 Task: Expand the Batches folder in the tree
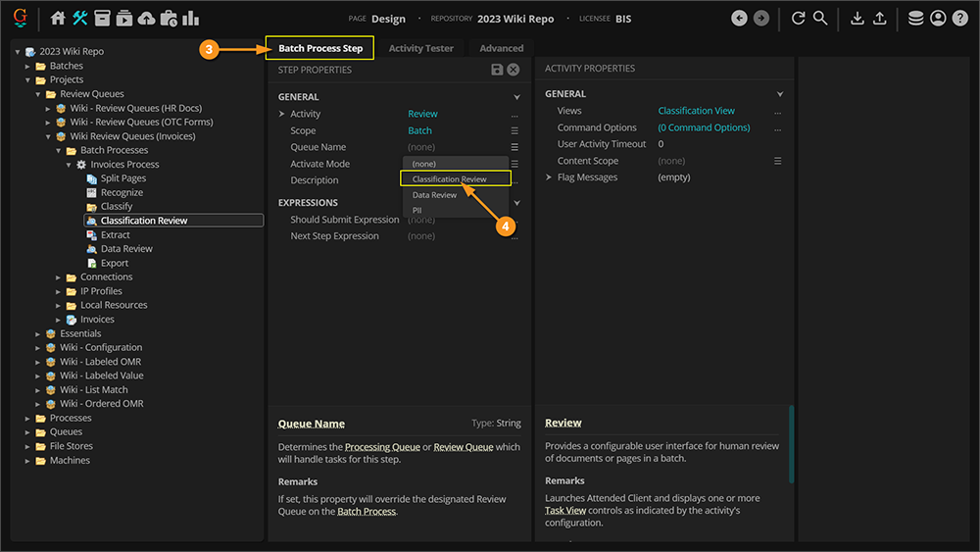click(29, 66)
